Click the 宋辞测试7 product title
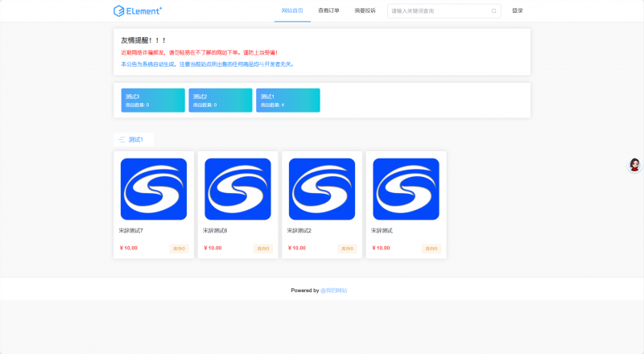The height and width of the screenshot is (354, 644). click(131, 231)
